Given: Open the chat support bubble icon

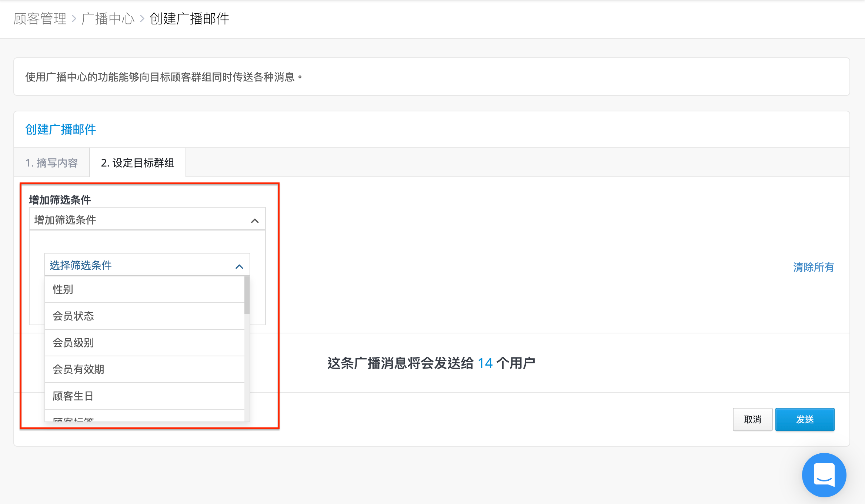Looking at the screenshot, I should coord(824,475).
